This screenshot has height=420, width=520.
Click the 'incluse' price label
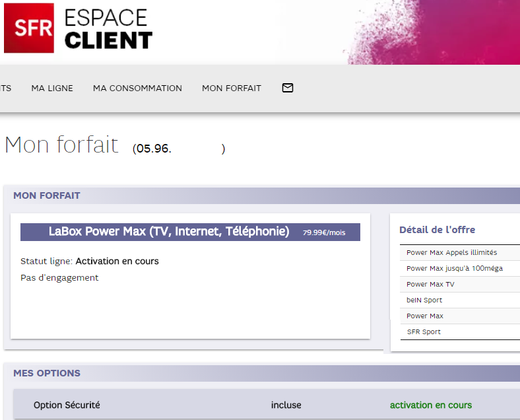[286, 405]
